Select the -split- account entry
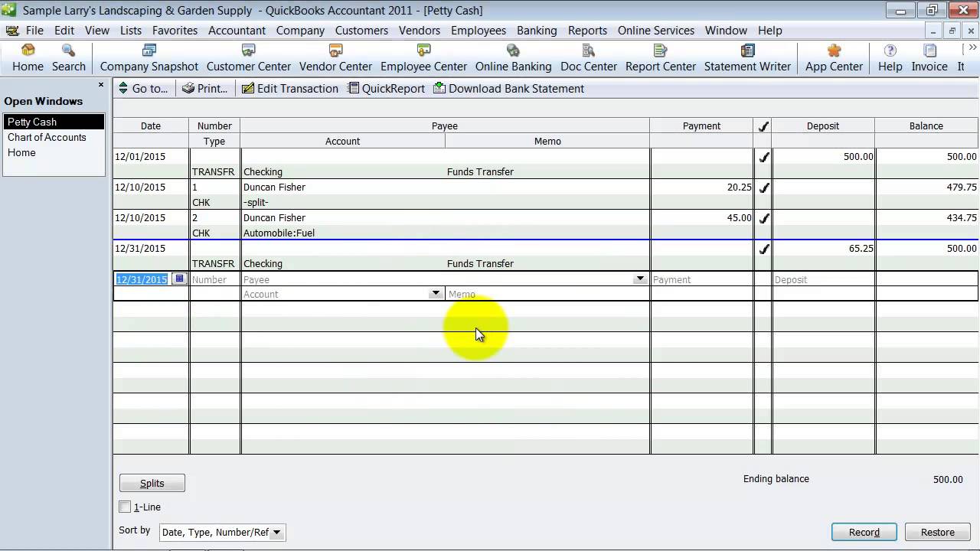 [256, 203]
